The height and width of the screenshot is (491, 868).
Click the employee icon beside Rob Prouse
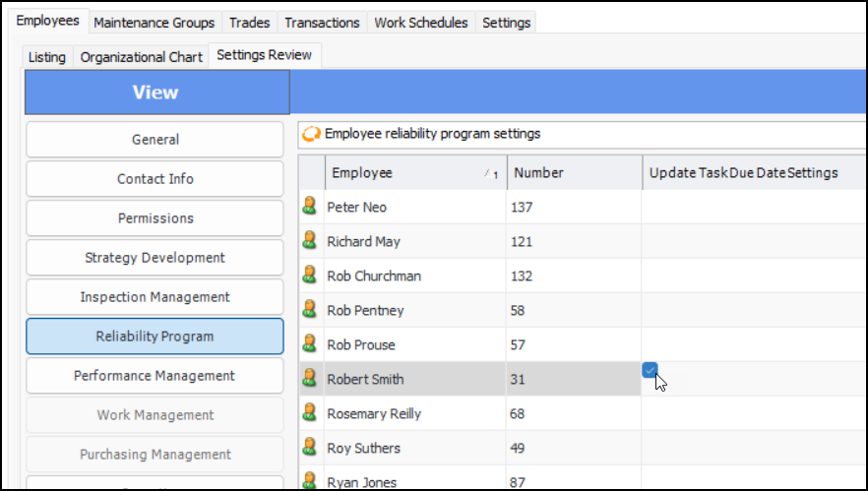point(310,344)
